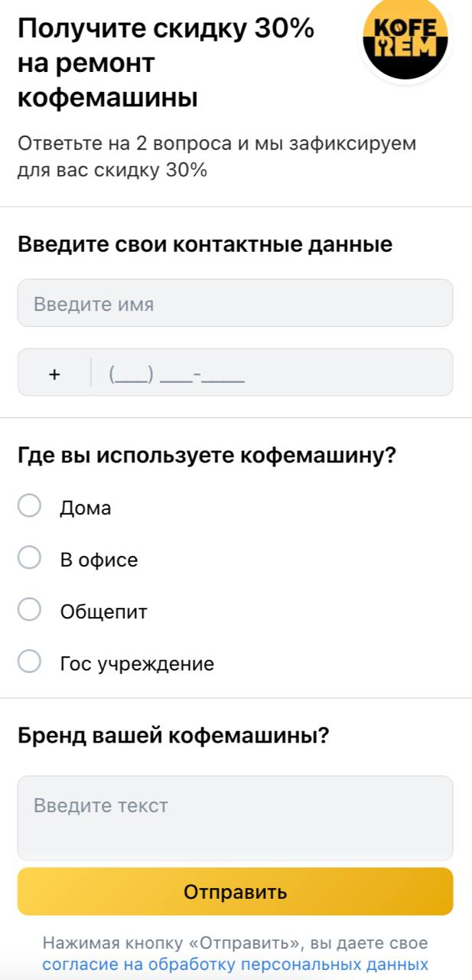Click the yellow Отправить bar
Screen dimensions: 472x980
[236, 891]
